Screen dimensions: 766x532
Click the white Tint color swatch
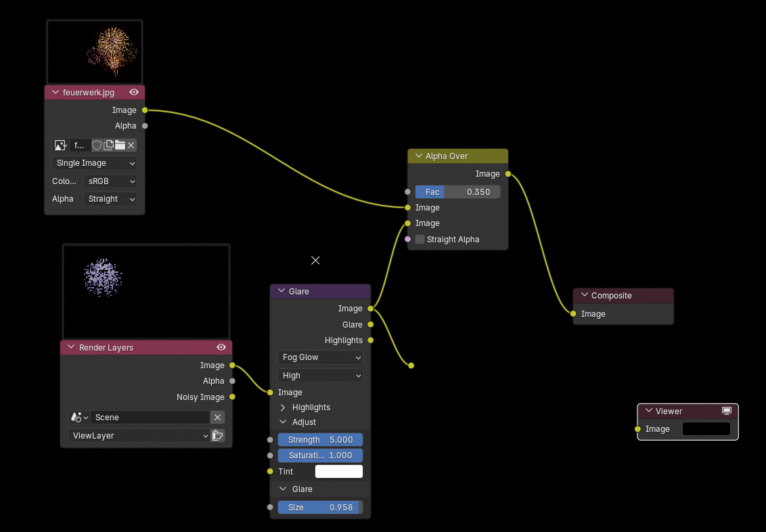click(x=339, y=472)
